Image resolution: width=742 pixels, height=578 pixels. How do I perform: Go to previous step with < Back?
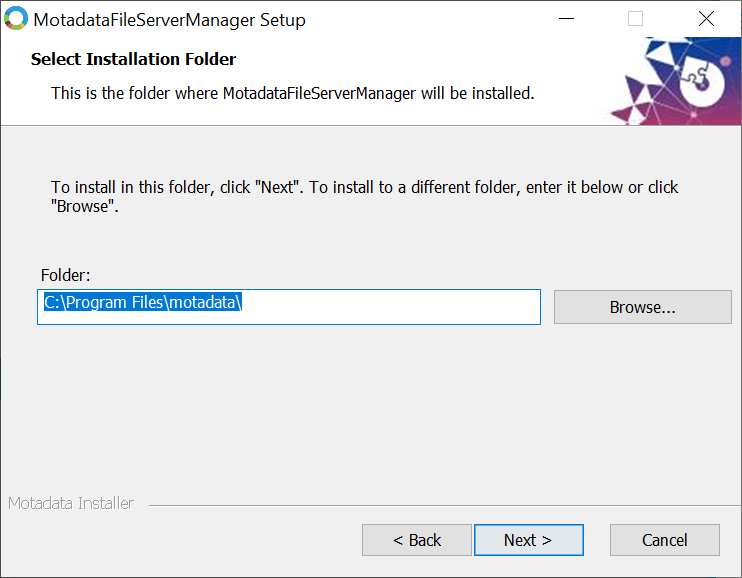pos(417,540)
